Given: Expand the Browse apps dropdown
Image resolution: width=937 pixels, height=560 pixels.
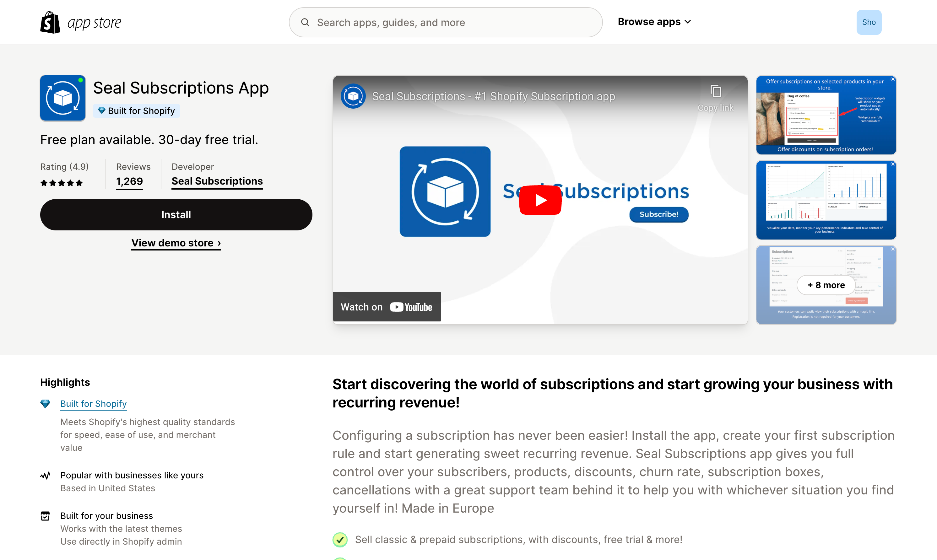Looking at the screenshot, I should [654, 22].
